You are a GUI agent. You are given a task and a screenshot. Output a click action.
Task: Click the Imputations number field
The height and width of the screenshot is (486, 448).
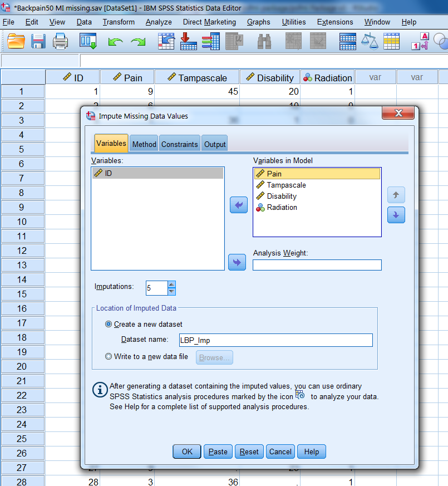tap(157, 288)
